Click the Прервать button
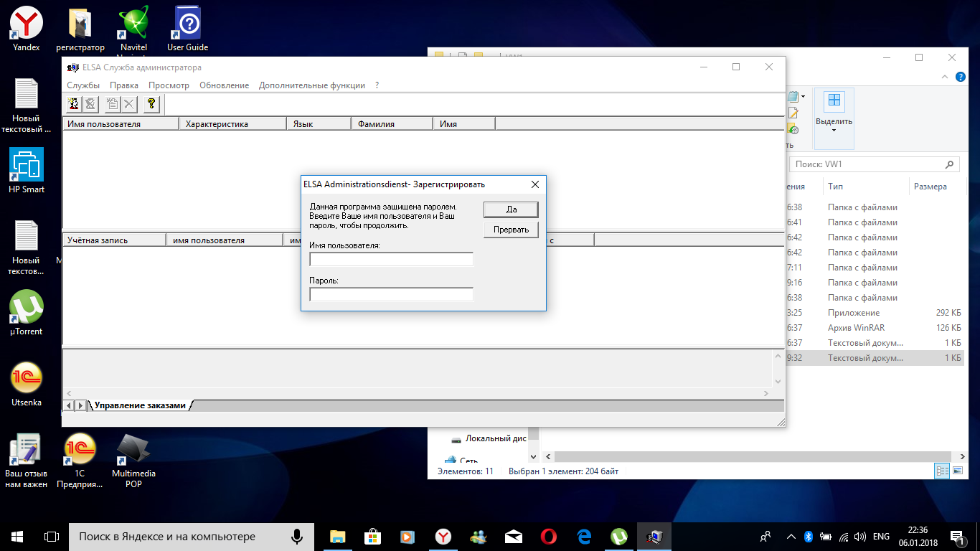Image resolution: width=980 pixels, height=551 pixels. (x=511, y=230)
